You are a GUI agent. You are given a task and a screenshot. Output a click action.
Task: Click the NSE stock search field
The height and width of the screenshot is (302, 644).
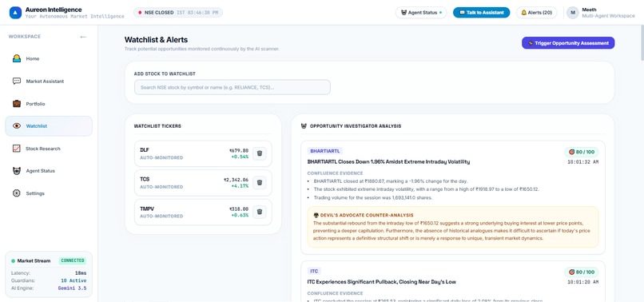tap(232, 88)
